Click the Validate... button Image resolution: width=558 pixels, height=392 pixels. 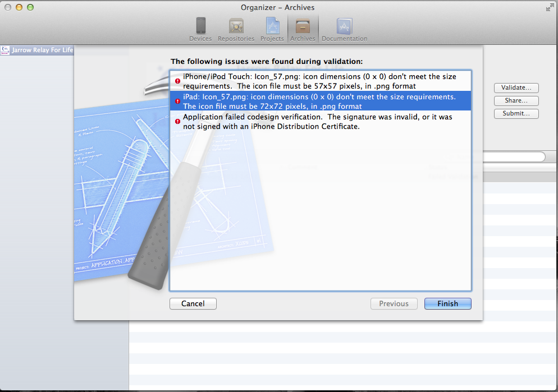516,88
